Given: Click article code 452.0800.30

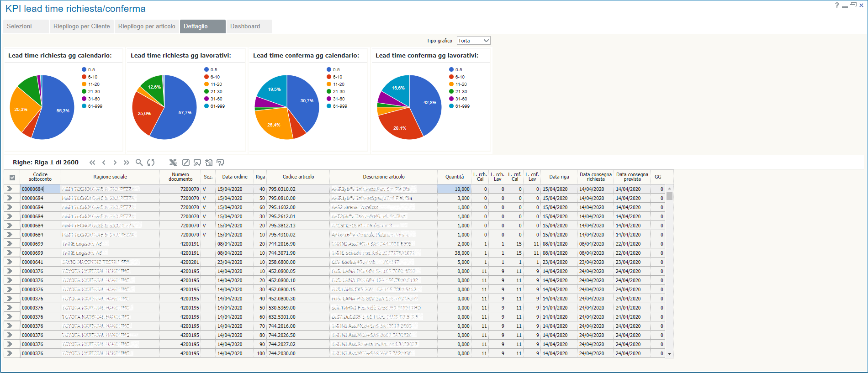Looking at the screenshot, I should [282, 299].
